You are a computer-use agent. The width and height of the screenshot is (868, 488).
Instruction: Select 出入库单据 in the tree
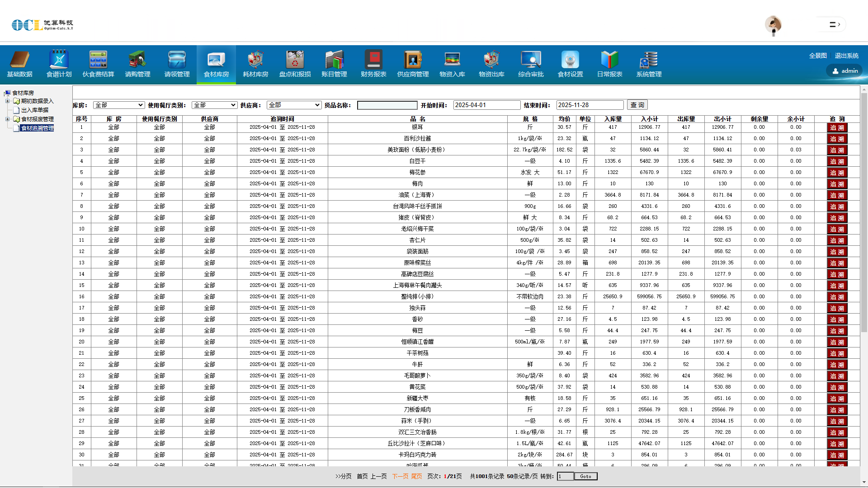point(34,110)
